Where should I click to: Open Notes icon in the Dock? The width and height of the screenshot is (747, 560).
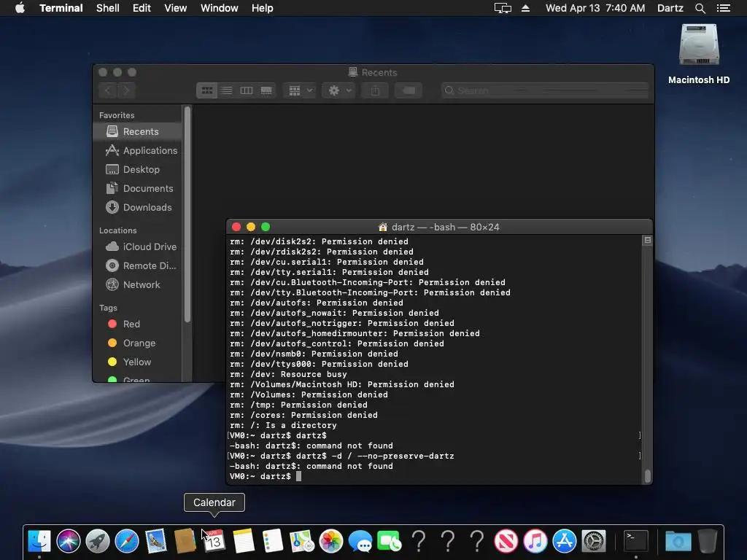point(244,541)
